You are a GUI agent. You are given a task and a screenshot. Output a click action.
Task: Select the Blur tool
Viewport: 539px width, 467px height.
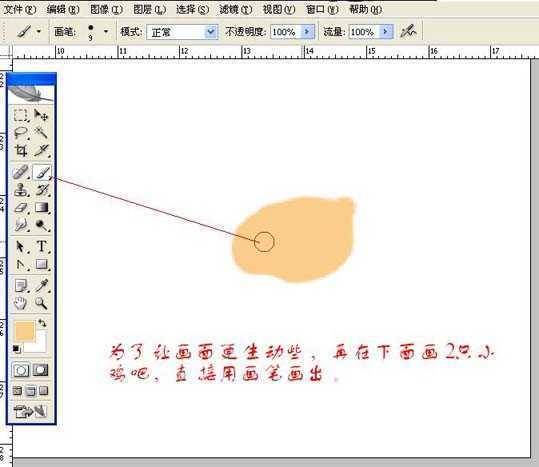[21, 225]
